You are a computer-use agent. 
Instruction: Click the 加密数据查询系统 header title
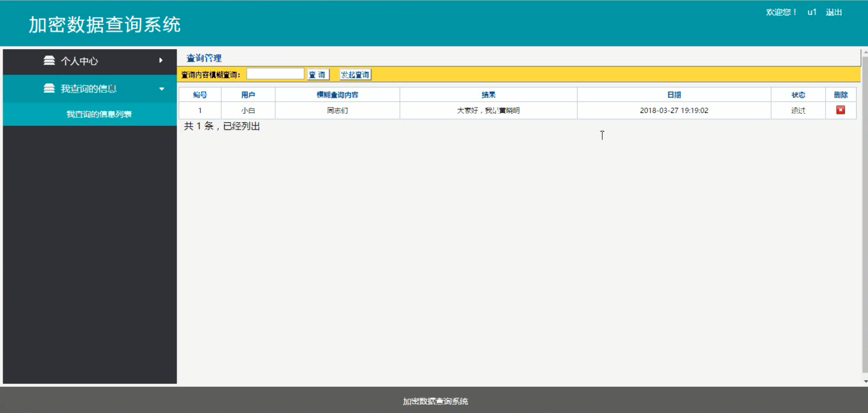coord(105,25)
